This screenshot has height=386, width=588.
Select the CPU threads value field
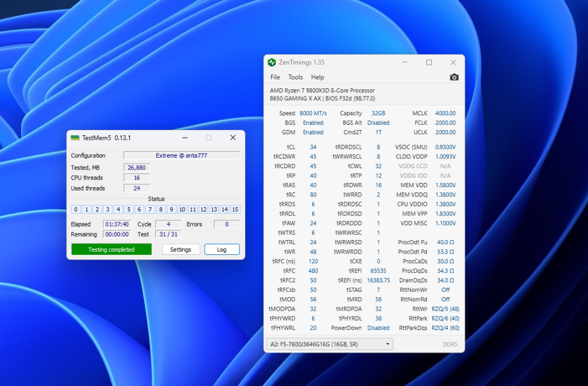(x=136, y=178)
